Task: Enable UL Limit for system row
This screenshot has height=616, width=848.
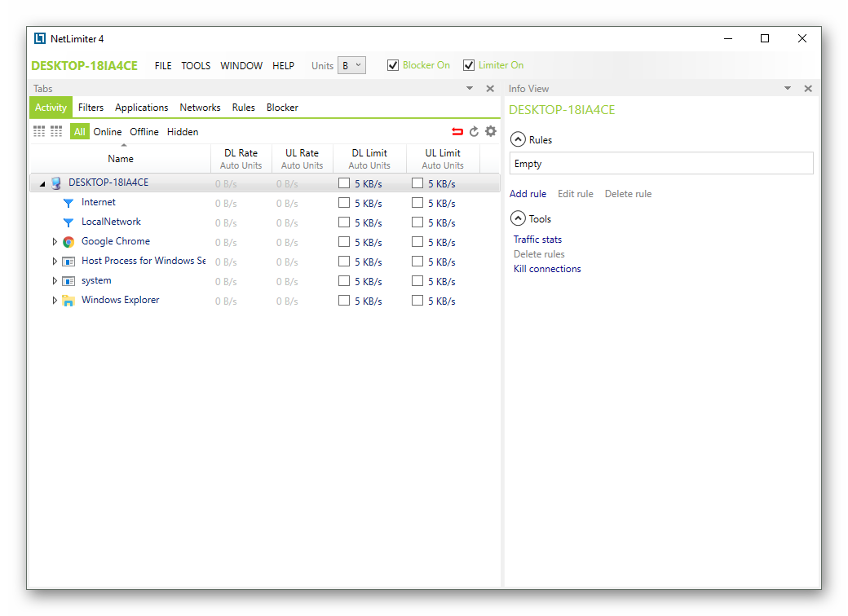Action: tap(417, 280)
